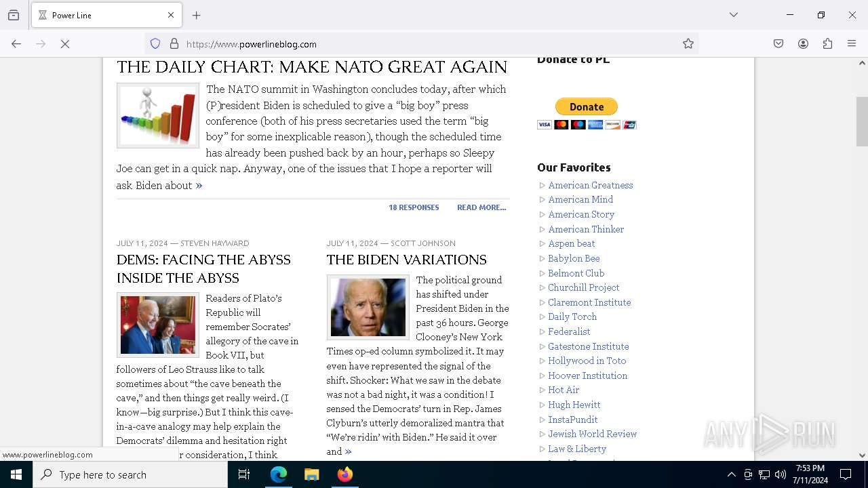Open Save to Pocket icon
The width and height of the screenshot is (868, 488).
pyautogui.click(x=778, y=43)
